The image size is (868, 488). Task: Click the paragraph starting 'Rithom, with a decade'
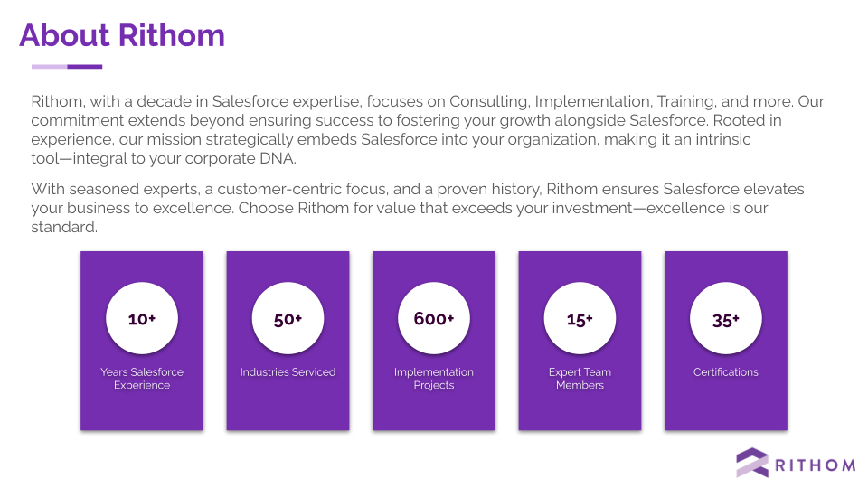pyautogui.click(x=428, y=129)
